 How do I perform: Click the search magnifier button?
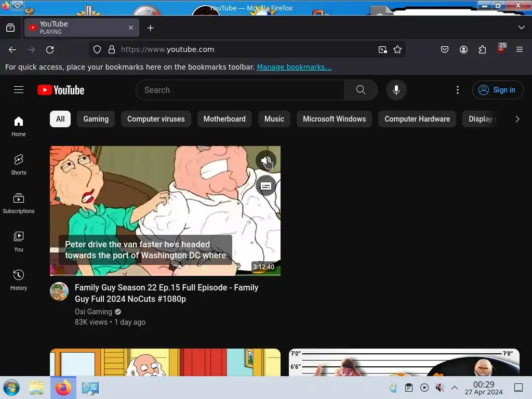[x=361, y=90]
